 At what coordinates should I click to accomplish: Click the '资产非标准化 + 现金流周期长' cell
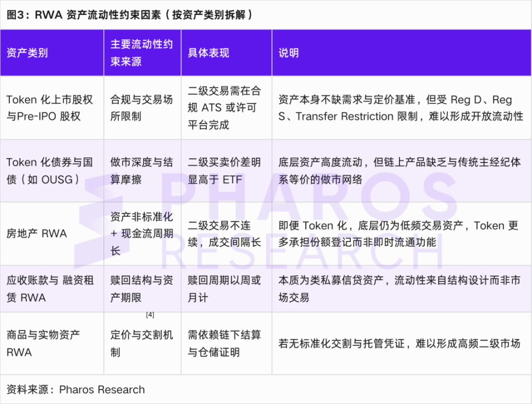(142, 234)
